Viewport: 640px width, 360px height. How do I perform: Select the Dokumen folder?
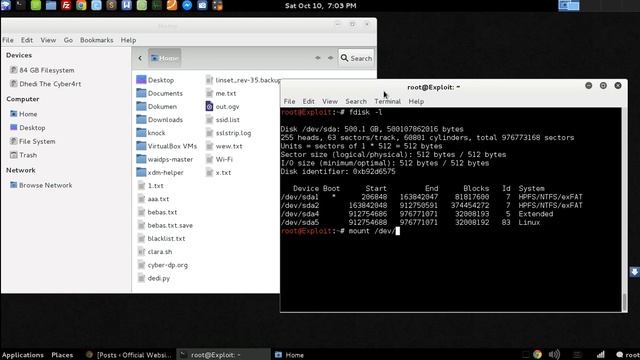point(157,106)
